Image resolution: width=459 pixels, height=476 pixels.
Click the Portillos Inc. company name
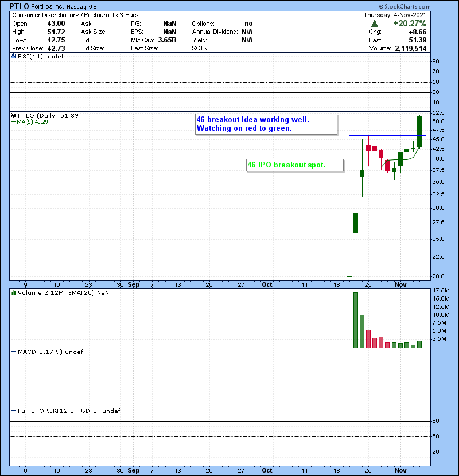pyautogui.click(x=48, y=7)
